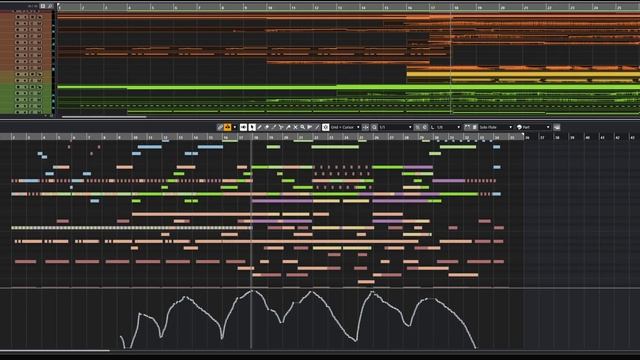This screenshot has height=360, width=640.
Task: Click bar 38 in the key editor ruler
Action: [558, 138]
